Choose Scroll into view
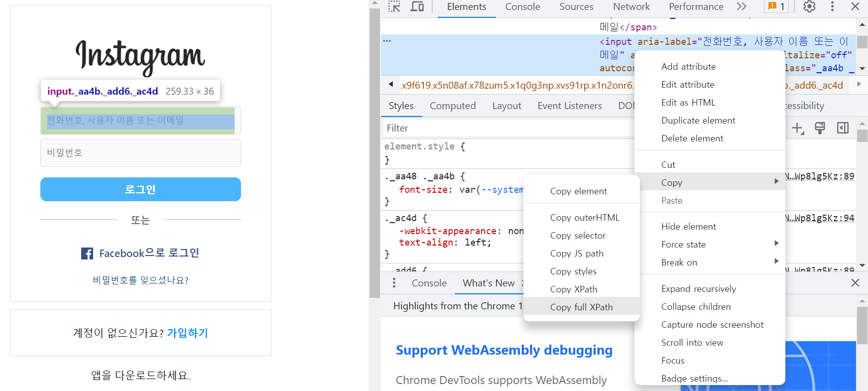 [710, 343]
